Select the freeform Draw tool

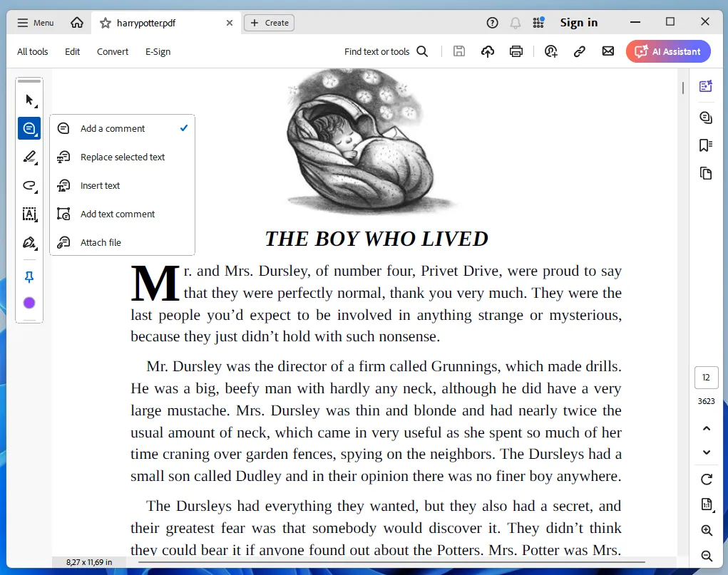pos(29,185)
